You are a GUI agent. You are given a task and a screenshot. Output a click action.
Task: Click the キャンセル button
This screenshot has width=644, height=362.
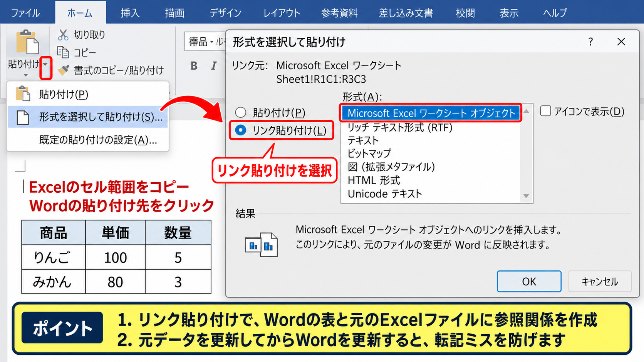pos(600,282)
